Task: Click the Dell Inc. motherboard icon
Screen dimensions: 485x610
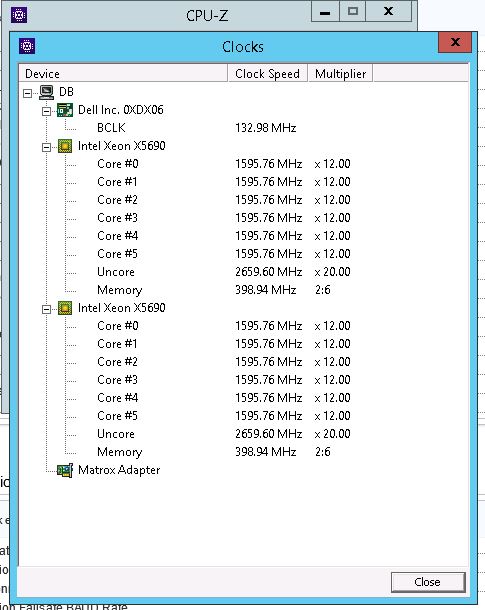Action: pos(65,110)
